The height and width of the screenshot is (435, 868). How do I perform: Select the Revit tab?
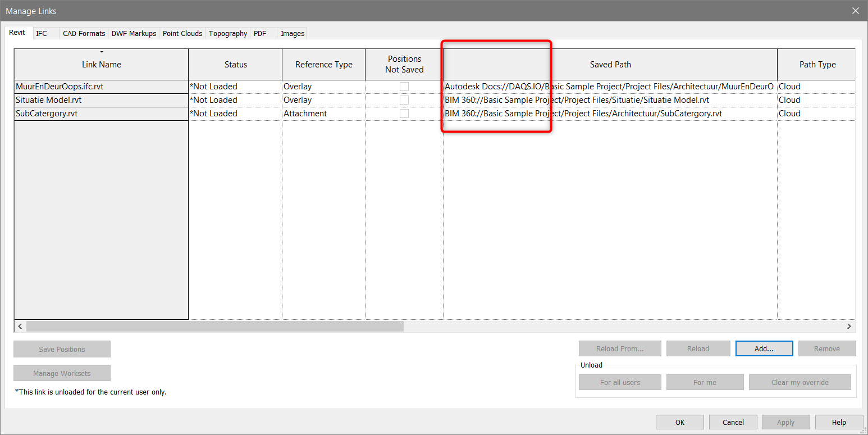click(x=17, y=32)
